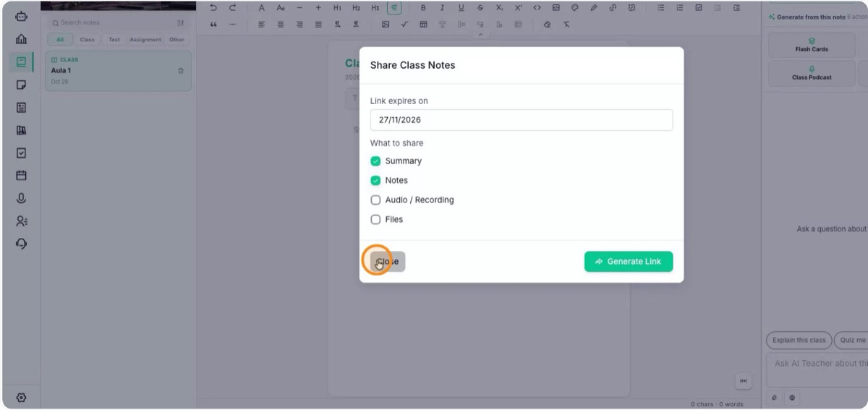The height and width of the screenshot is (410, 868).
Task: Click the Quiz me chip
Action: tap(852, 341)
